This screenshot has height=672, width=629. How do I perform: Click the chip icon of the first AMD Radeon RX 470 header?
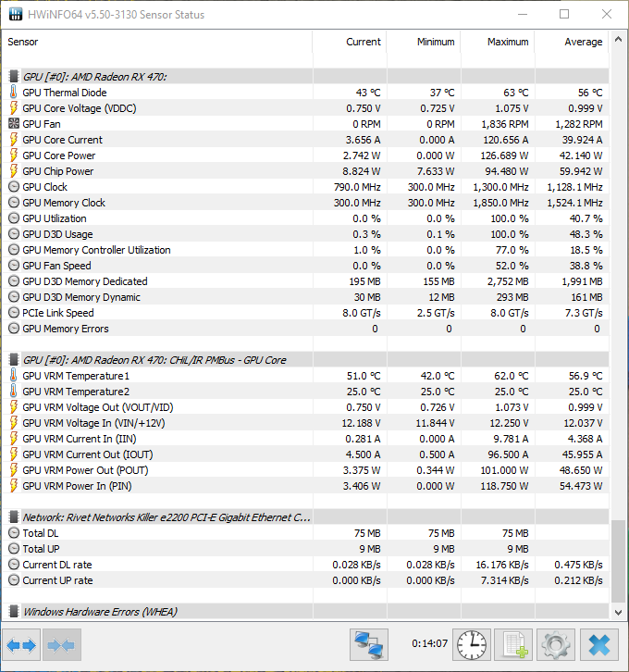[14, 76]
